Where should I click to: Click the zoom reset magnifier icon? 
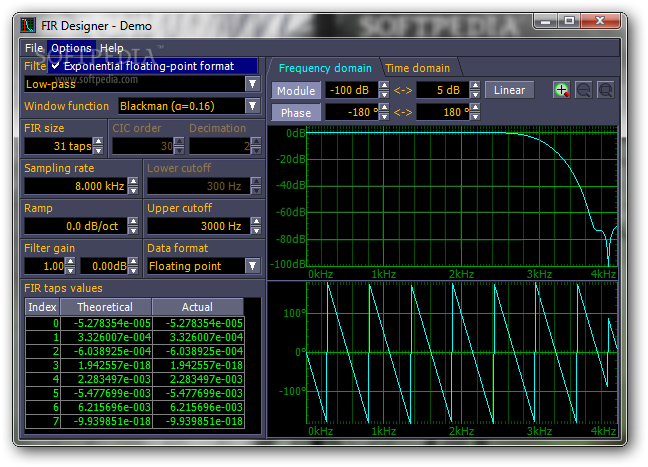[606, 90]
